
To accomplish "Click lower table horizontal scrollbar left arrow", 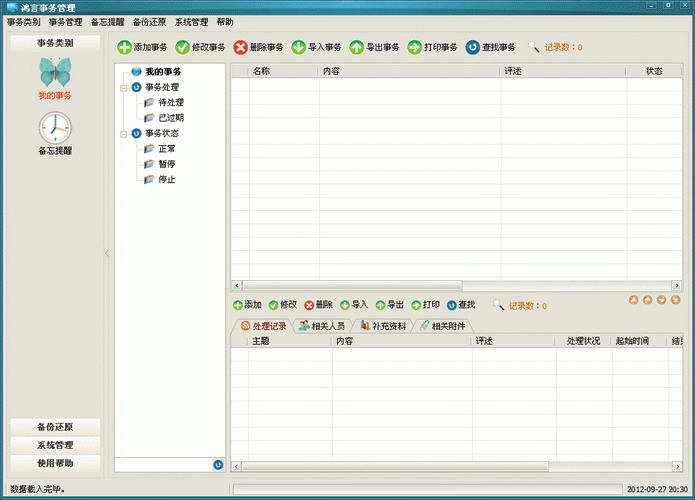I will click(237, 466).
